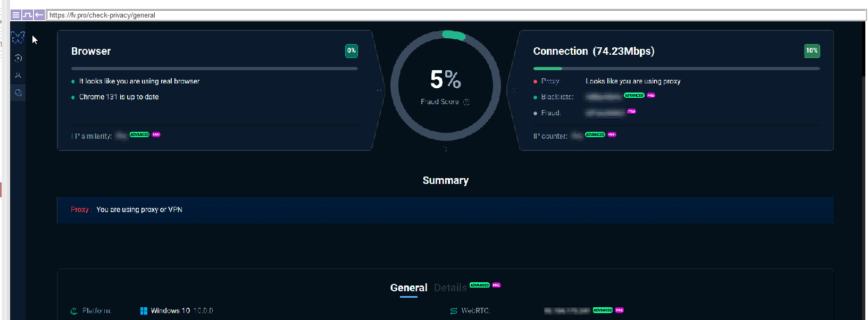Click the ADVANCED badge beside FP similarity

point(139,134)
